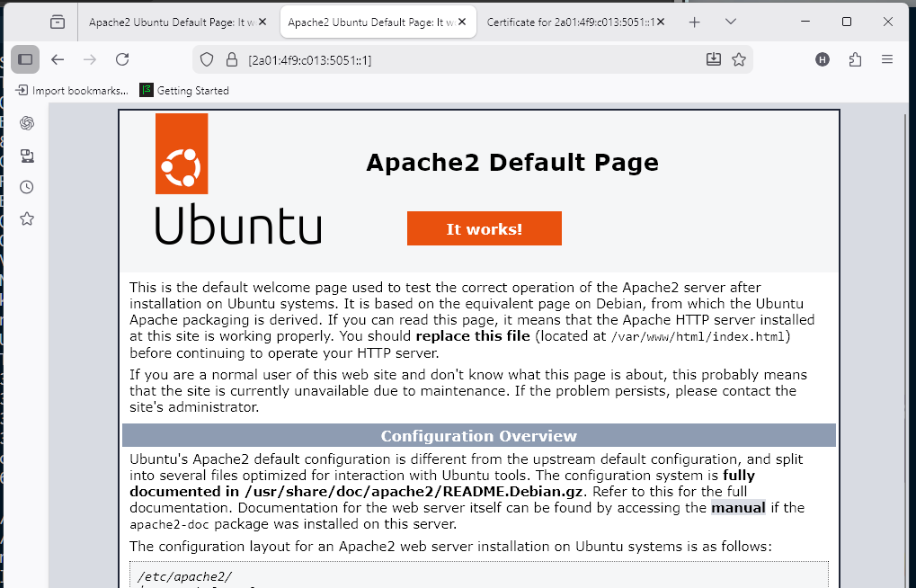Toggle the sidebar visibility button
The image size is (916, 588).
[25, 59]
